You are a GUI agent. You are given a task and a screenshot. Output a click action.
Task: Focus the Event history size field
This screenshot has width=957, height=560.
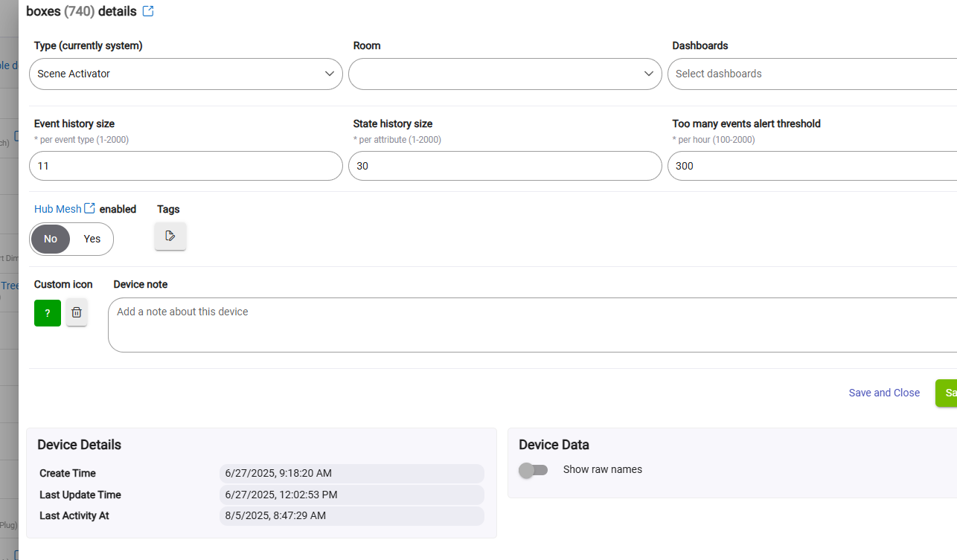pyautogui.click(x=185, y=166)
